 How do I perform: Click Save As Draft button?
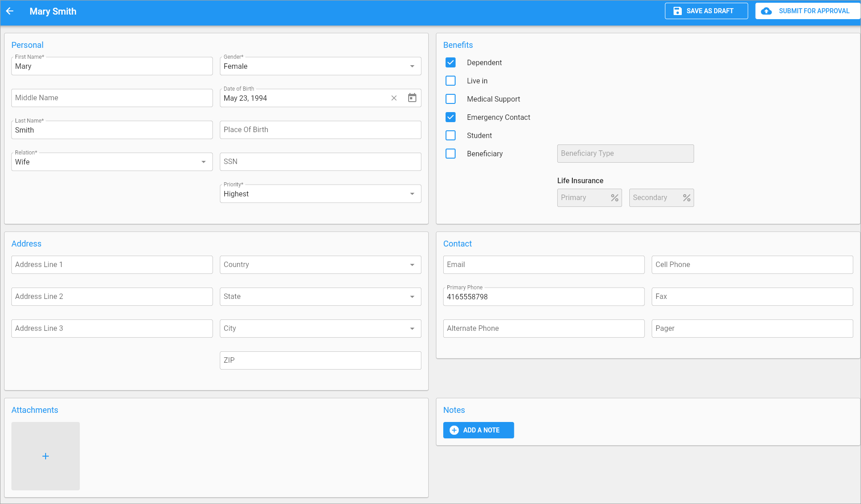[706, 11]
